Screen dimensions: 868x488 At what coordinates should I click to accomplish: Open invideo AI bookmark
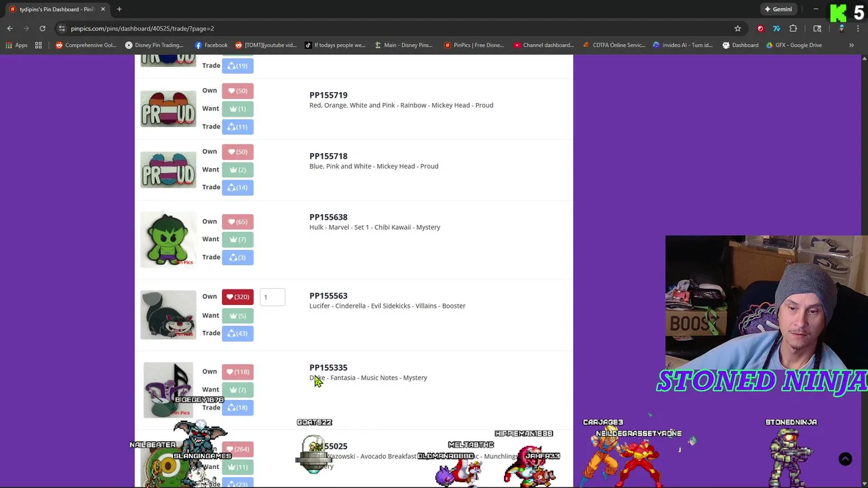point(682,45)
